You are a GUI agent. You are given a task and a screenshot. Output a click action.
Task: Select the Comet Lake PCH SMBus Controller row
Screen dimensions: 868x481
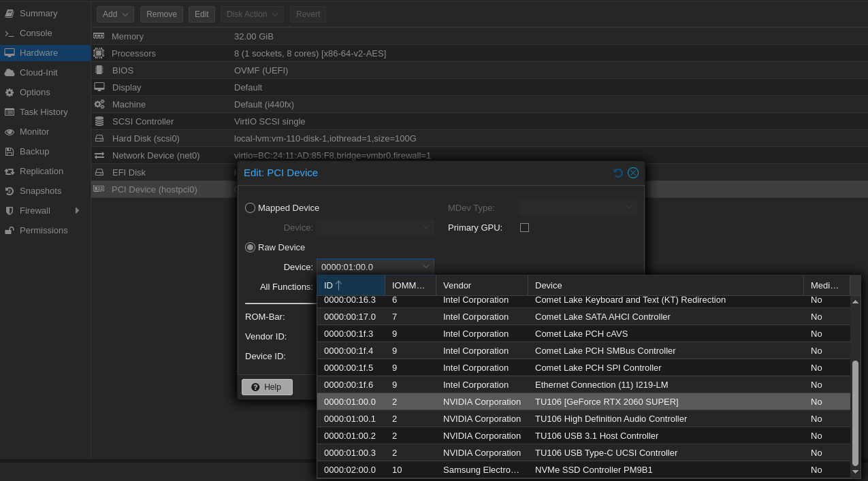(x=583, y=351)
